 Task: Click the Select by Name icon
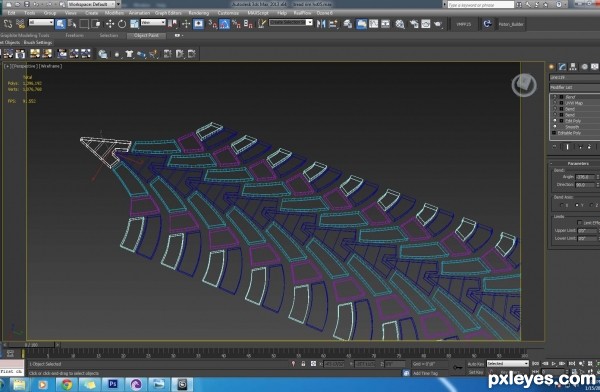(72, 24)
